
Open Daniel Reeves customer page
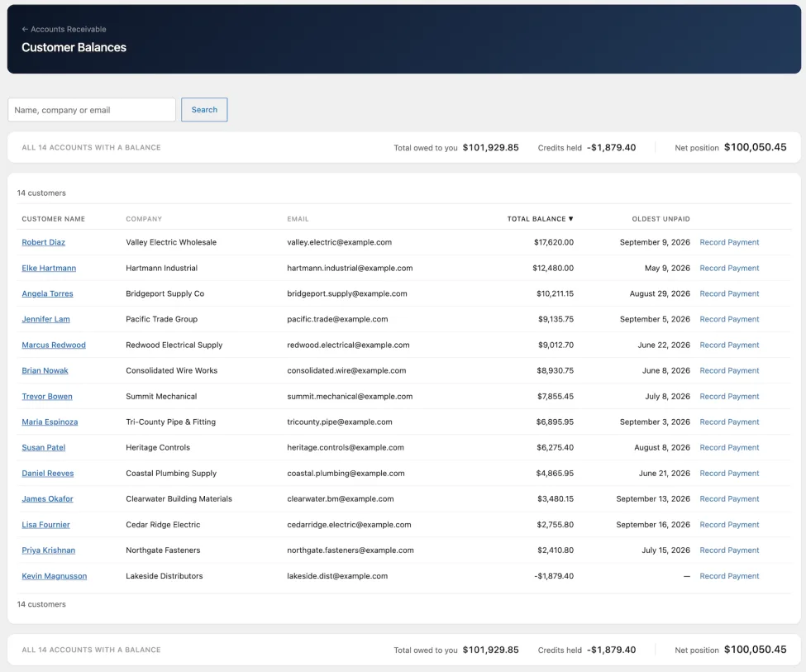tap(48, 474)
